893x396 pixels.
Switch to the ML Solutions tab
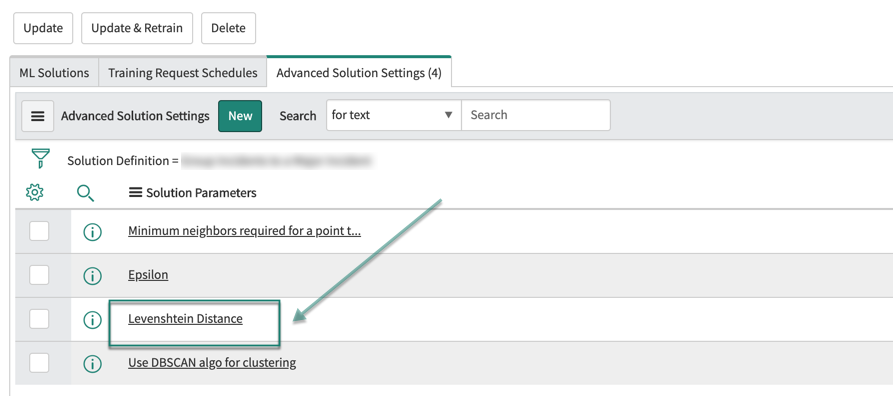pos(54,73)
